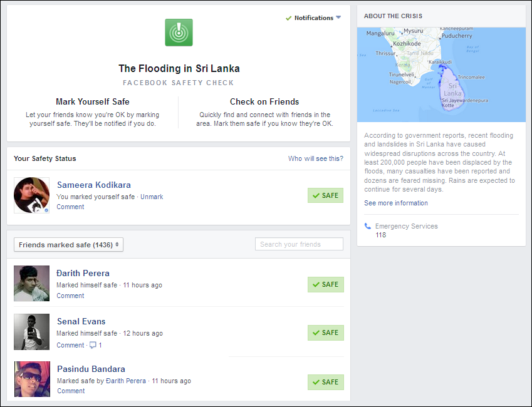The image size is (532, 407).
Task: Click See more information link
Action: [x=396, y=203]
